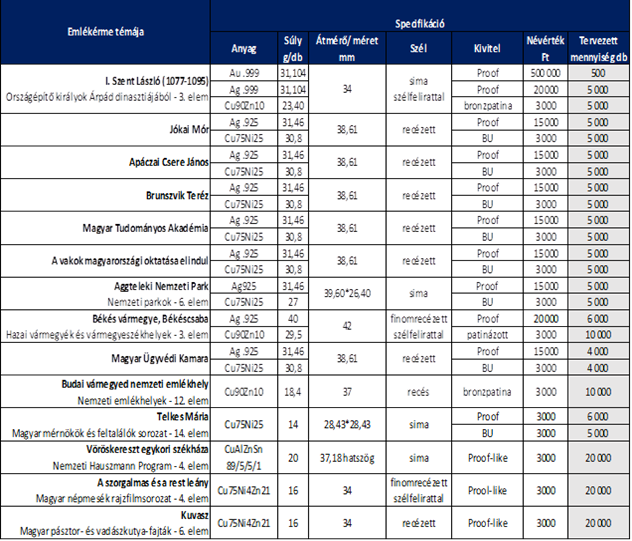632x541 pixels.
Task: Click the '500' planned quantity cell
Action: pyautogui.click(x=598, y=73)
